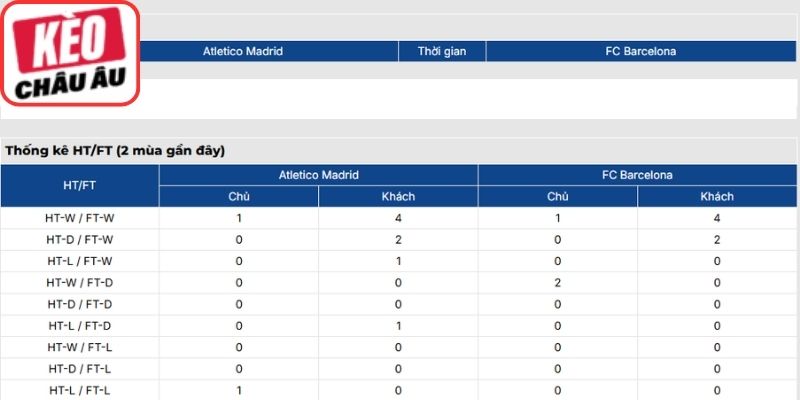Click the HT/FT column header
The height and width of the screenshot is (400, 800).
point(80,186)
